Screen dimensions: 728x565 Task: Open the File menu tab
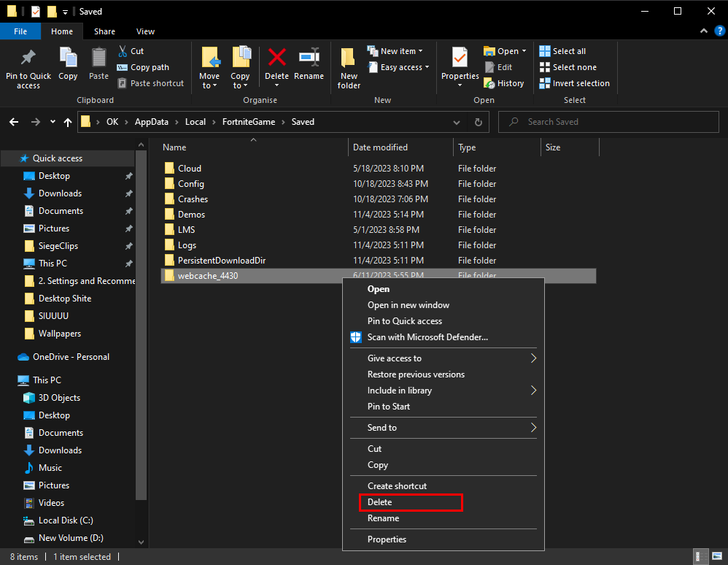20,31
